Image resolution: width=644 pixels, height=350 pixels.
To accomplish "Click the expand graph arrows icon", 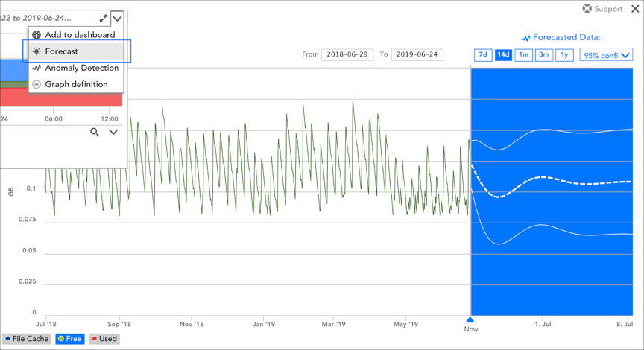I will [104, 19].
